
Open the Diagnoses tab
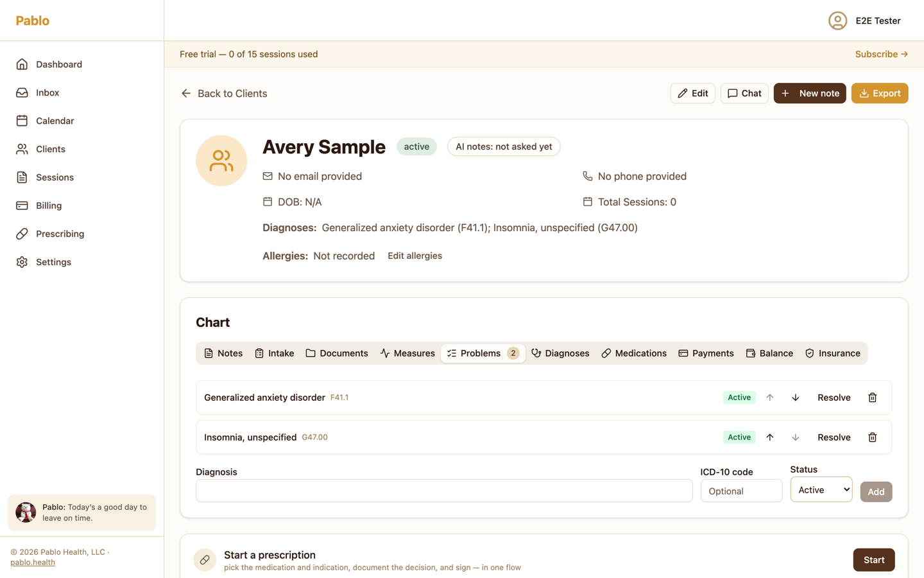[x=560, y=353]
